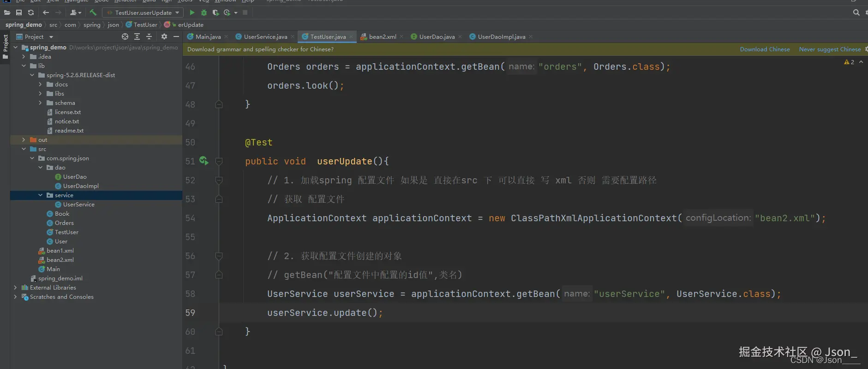Viewport: 868px width, 369px height.
Task: Open Project panel gear options
Action: [164, 36]
